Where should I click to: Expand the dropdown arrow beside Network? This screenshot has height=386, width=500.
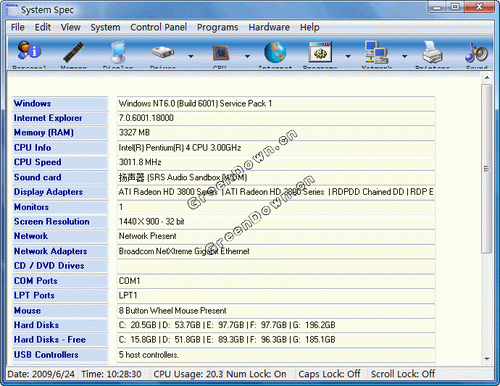click(x=405, y=56)
